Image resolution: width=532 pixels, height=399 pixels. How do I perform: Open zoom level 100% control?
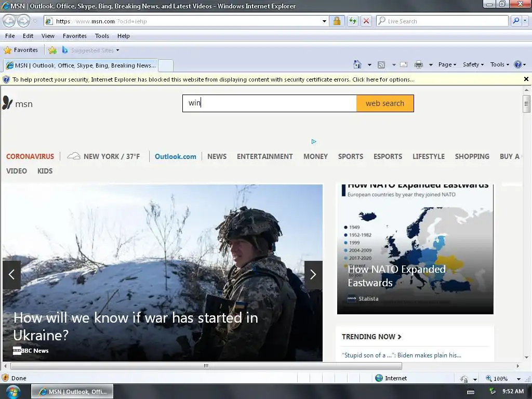point(503,378)
